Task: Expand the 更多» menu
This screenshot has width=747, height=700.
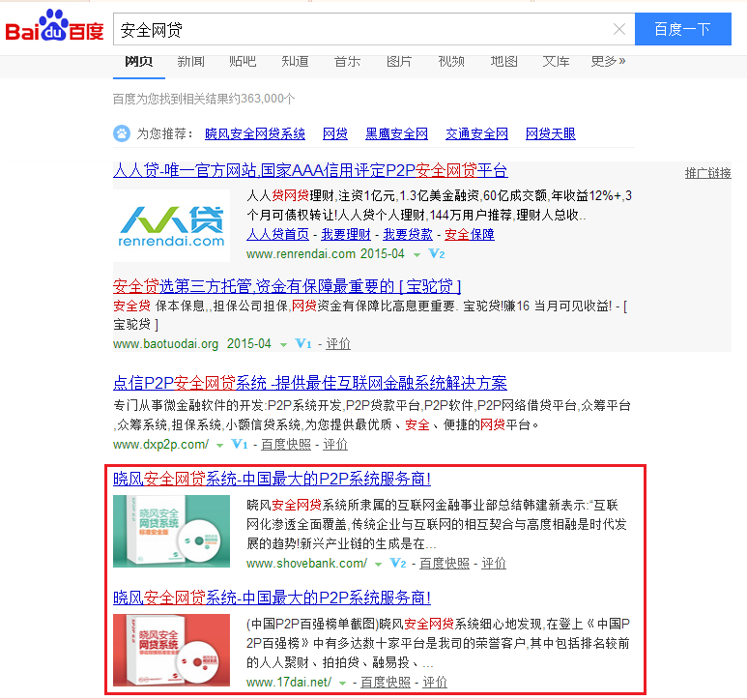Action: pyautogui.click(x=609, y=61)
